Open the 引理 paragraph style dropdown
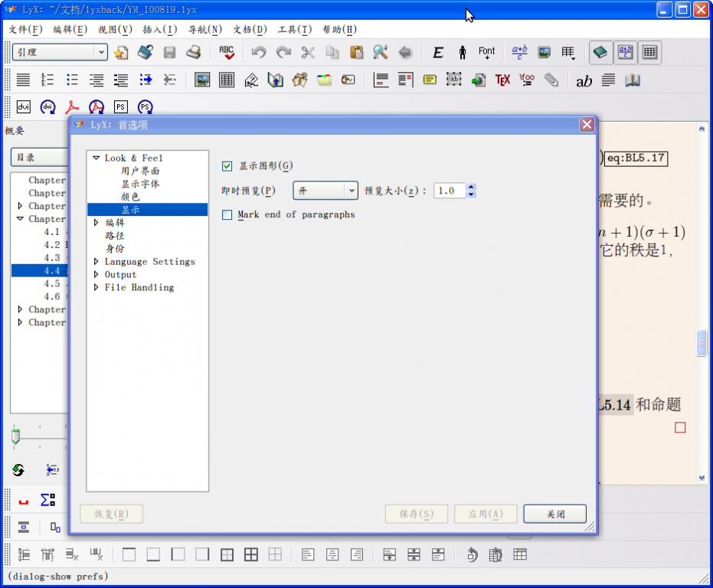The width and height of the screenshot is (713, 588). [101, 52]
